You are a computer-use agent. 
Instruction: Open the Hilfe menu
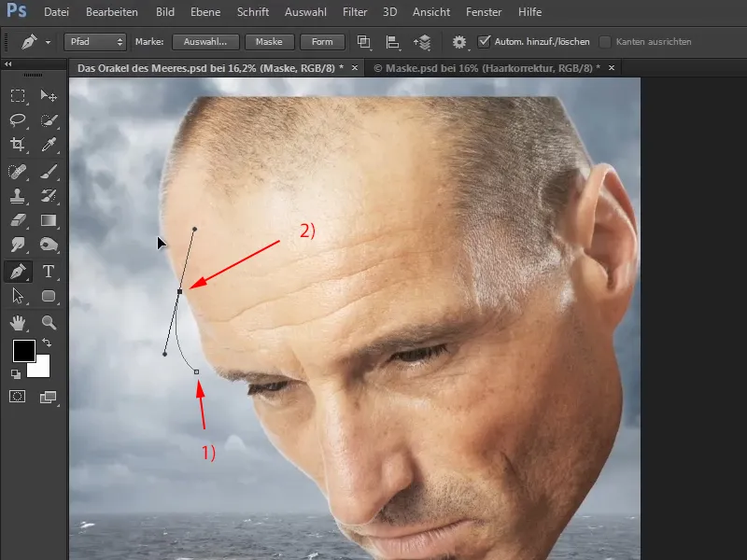click(529, 12)
